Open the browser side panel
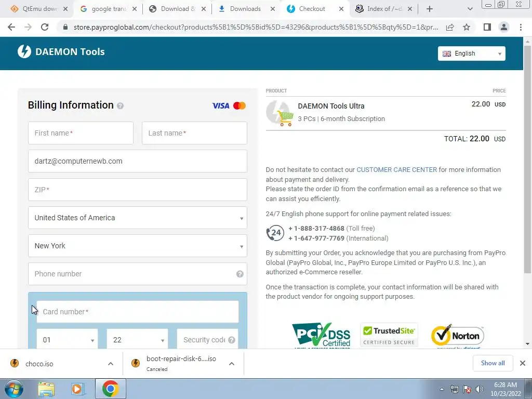This screenshot has width=532, height=399. tap(487, 27)
